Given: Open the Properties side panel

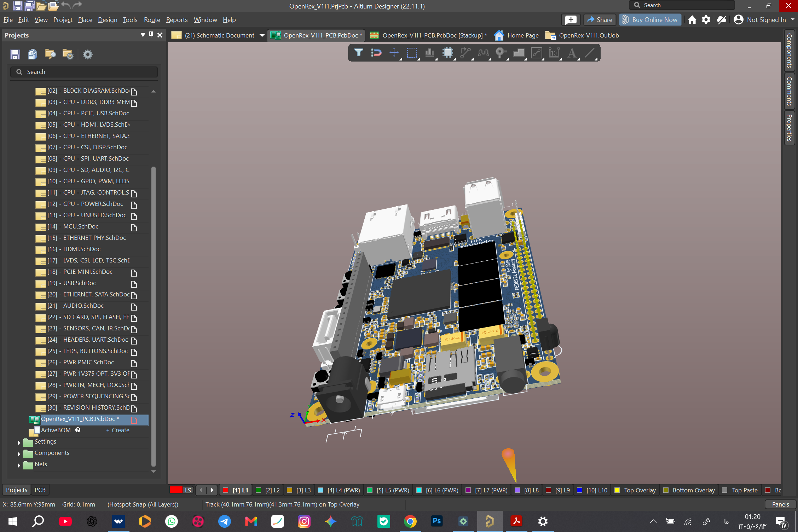Looking at the screenshot, I should (790, 128).
